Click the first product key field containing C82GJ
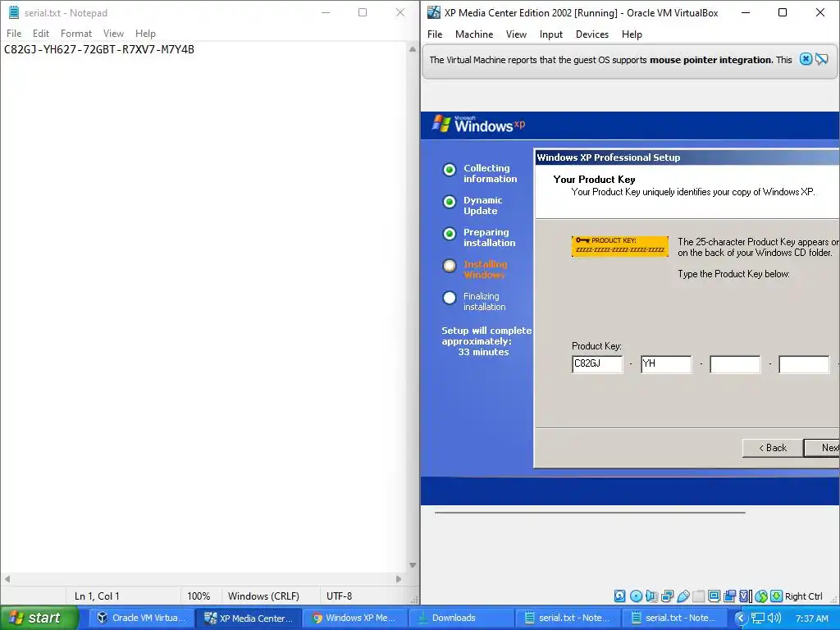 click(597, 363)
